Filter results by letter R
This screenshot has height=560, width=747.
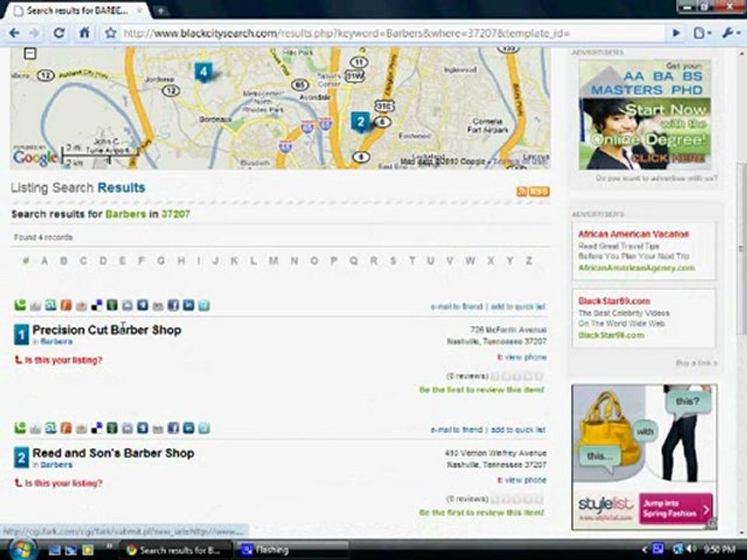tap(373, 261)
